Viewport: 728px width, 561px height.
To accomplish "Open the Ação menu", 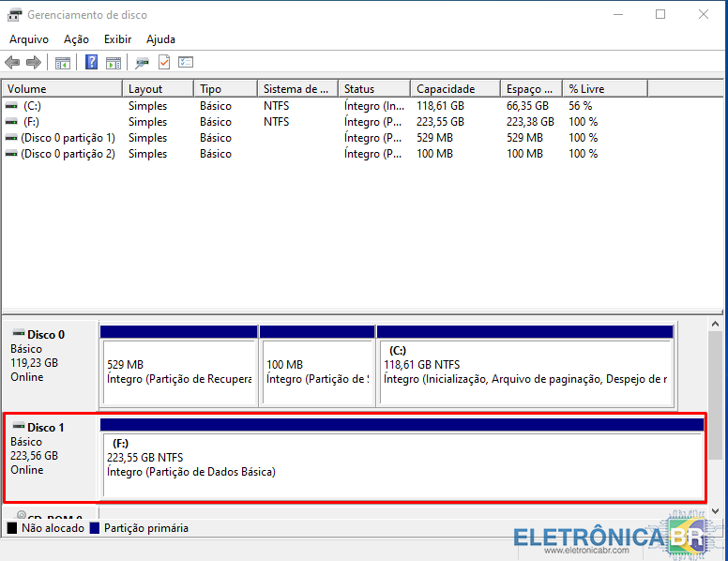I will click(76, 39).
